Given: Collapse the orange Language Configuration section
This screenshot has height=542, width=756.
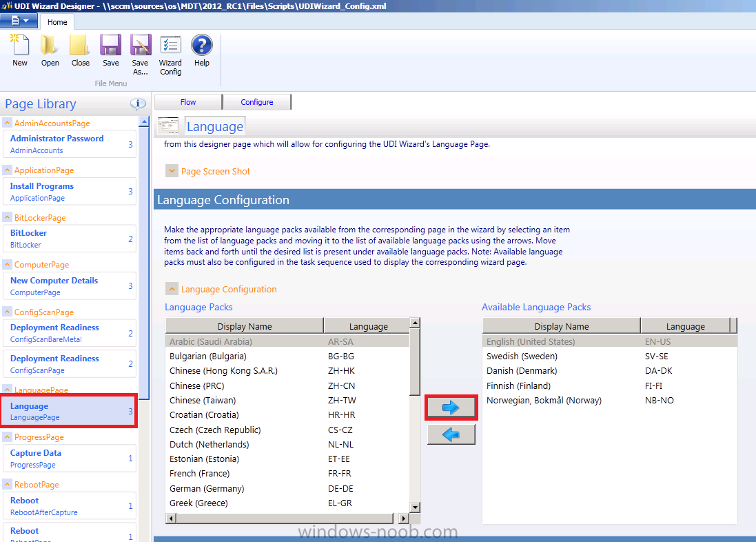Looking at the screenshot, I should point(172,289).
